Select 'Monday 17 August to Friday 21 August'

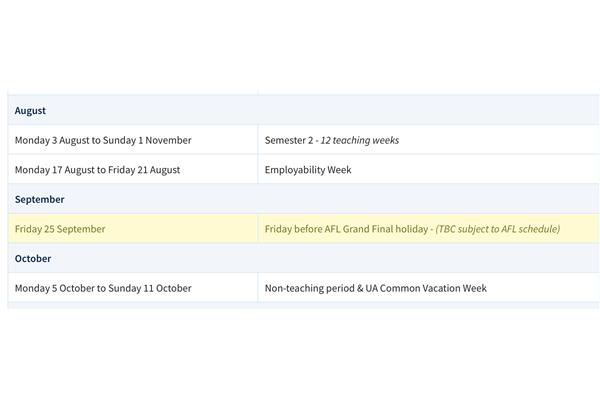coord(97,170)
